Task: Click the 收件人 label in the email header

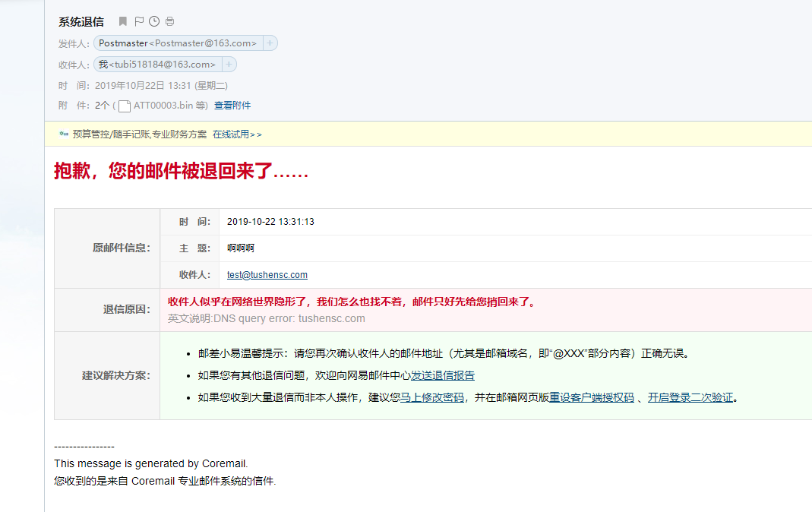Action: [74, 65]
